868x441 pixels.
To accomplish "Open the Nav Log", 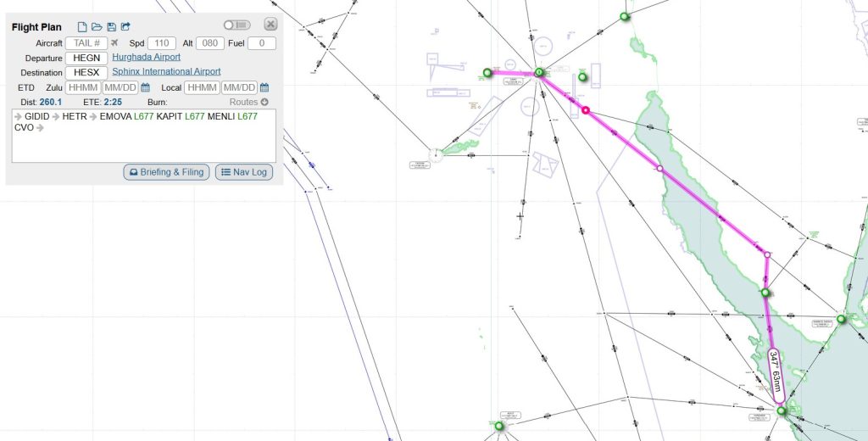I will [244, 172].
